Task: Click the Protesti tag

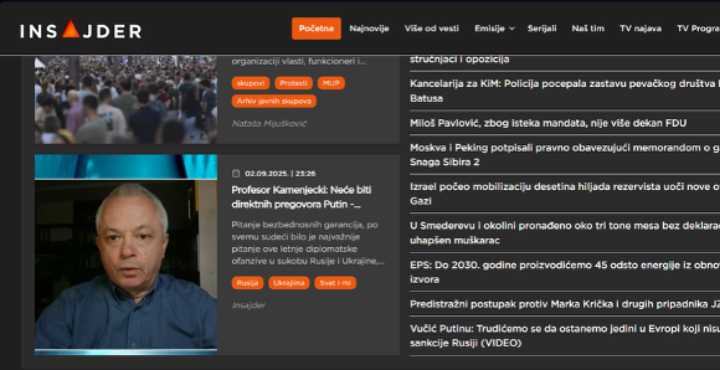Action: point(293,83)
